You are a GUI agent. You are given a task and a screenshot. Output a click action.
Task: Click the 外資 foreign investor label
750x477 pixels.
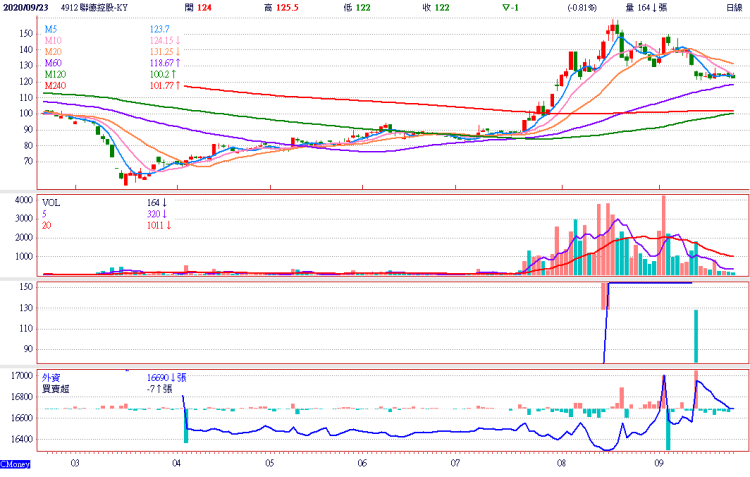(x=52, y=377)
